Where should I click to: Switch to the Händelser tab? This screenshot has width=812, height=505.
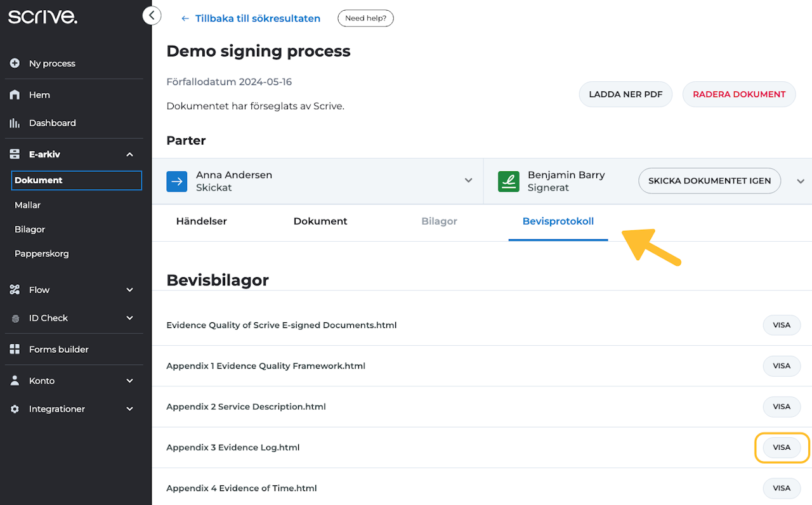click(201, 221)
